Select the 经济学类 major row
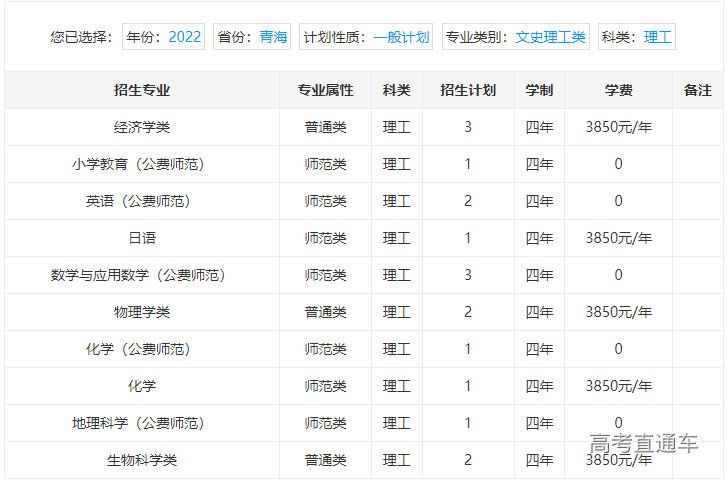This screenshot has width=727, height=483. coord(142,127)
